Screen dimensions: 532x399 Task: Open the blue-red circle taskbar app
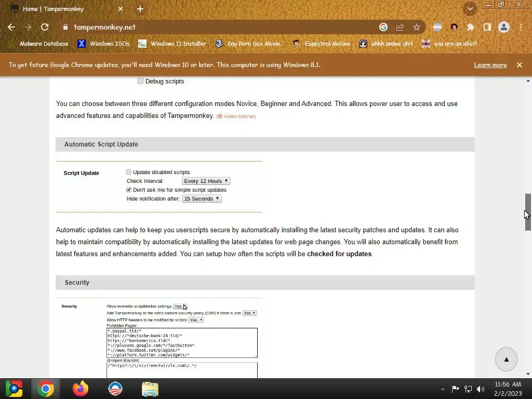(x=115, y=389)
